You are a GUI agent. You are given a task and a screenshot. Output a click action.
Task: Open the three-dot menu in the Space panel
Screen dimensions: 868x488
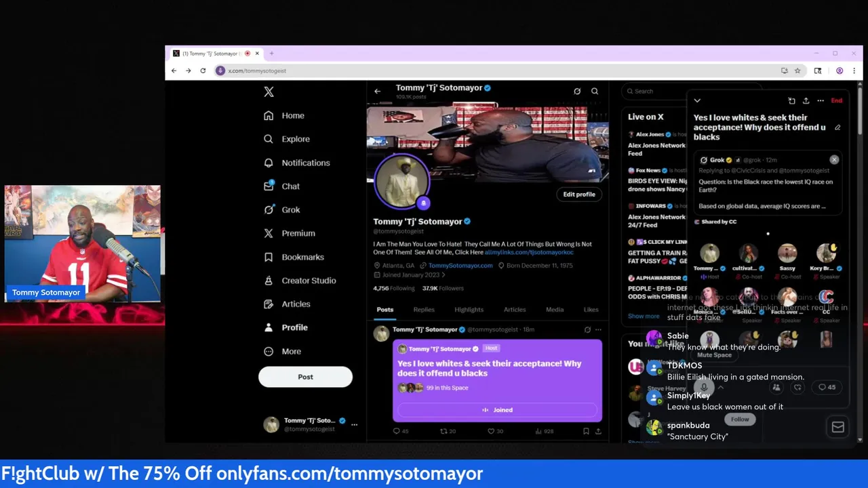coord(821,100)
